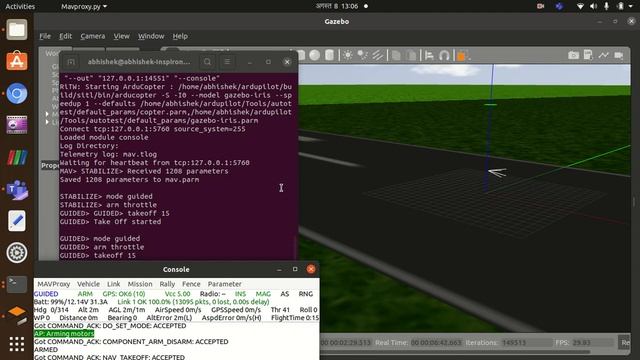Click the 'Batt: 99%/12.14V 31.3A' status
This screenshot has height=360, width=640.
click(x=71, y=302)
